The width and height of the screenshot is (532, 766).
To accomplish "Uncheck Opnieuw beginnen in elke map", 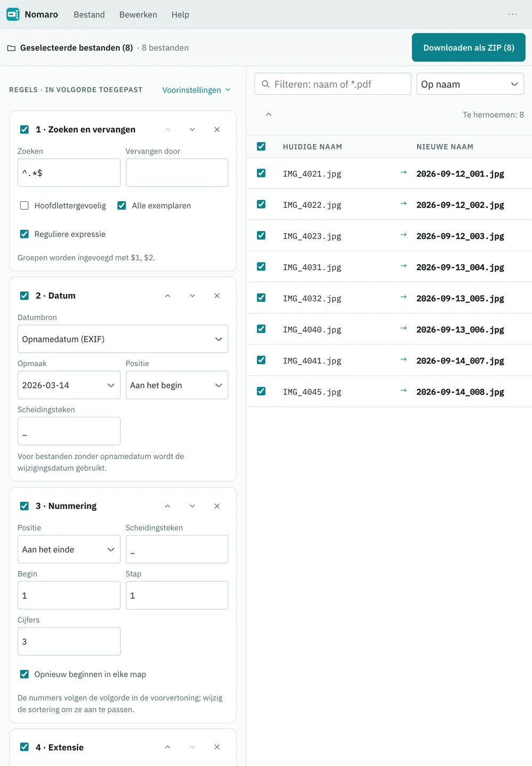I will [24, 674].
